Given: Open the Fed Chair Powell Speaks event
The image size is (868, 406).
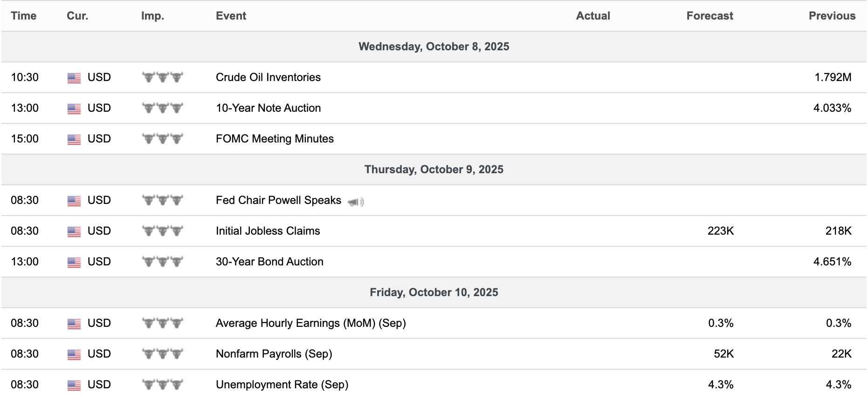Looking at the screenshot, I should click(x=278, y=200).
